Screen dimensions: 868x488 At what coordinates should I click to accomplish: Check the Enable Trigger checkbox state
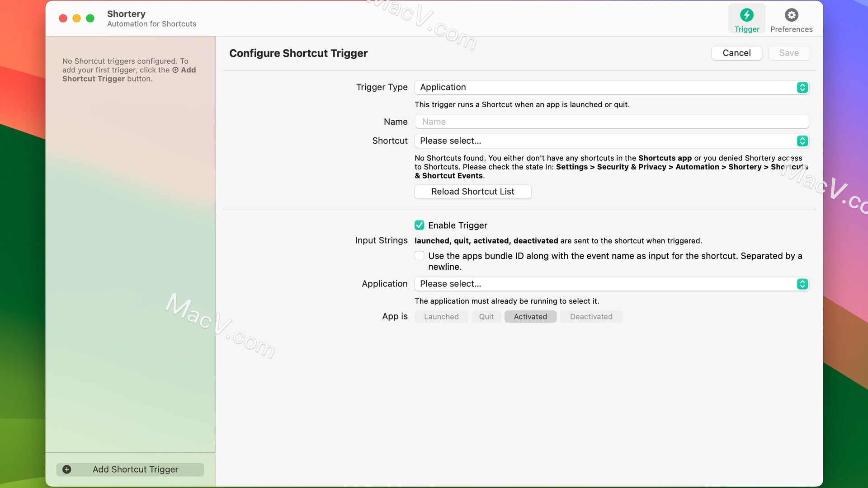pos(419,225)
